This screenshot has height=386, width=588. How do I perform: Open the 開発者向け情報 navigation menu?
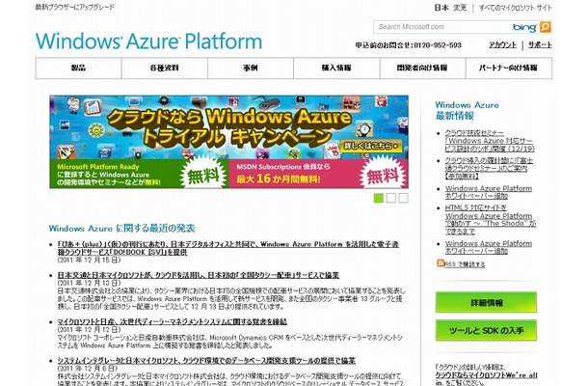click(422, 68)
